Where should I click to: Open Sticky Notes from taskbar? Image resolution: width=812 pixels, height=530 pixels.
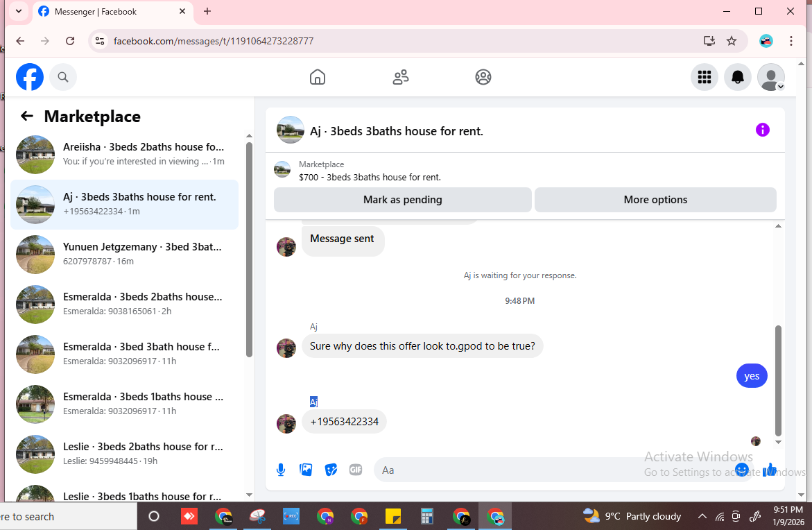[393, 517]
